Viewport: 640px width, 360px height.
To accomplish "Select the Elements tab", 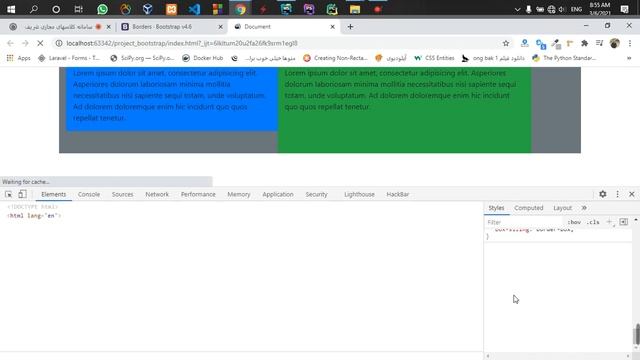I will tap(53, 194).
